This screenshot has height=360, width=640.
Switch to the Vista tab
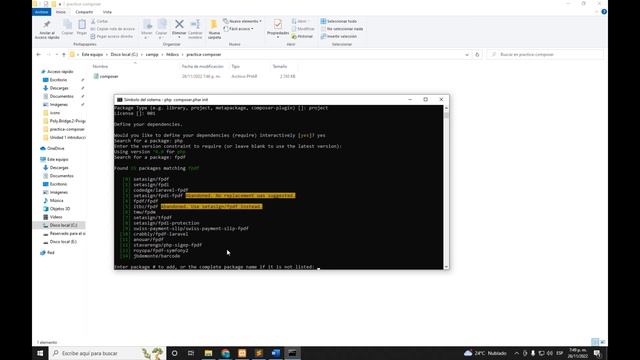click(x=107, y=12)
